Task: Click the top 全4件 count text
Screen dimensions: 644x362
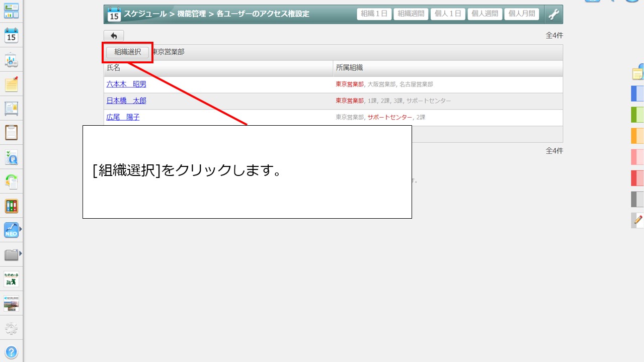Action: (554, 36)
